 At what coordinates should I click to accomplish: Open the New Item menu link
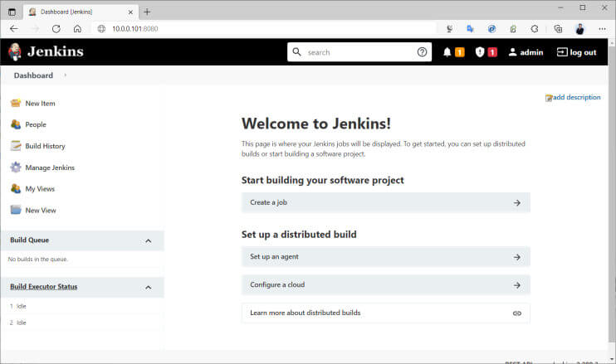(40, 103)
